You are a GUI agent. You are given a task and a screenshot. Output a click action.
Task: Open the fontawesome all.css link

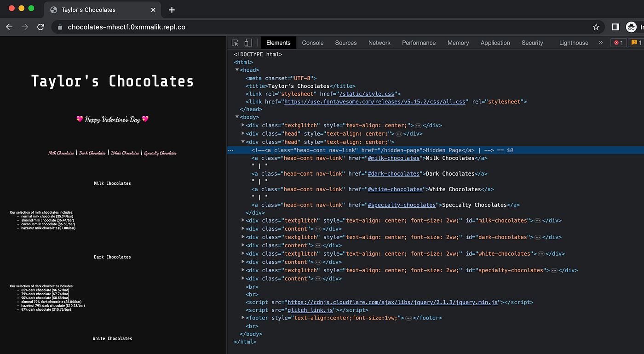[375, 102]
